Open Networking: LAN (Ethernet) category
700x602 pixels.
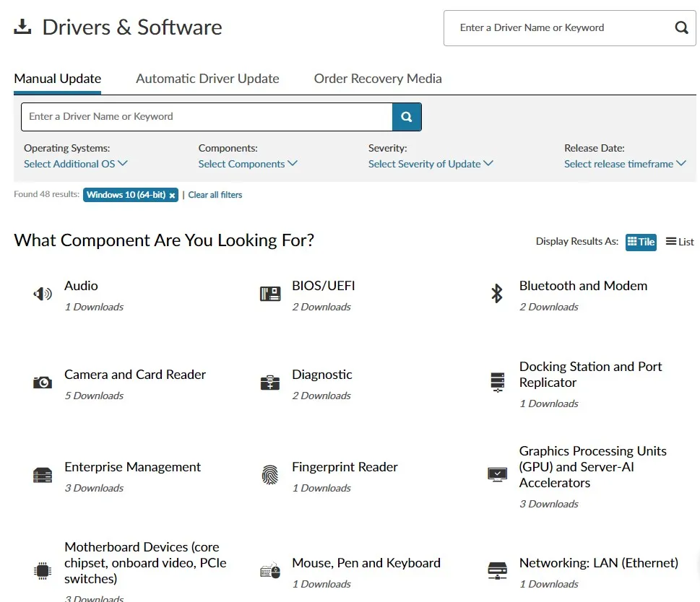pos(599,563)
